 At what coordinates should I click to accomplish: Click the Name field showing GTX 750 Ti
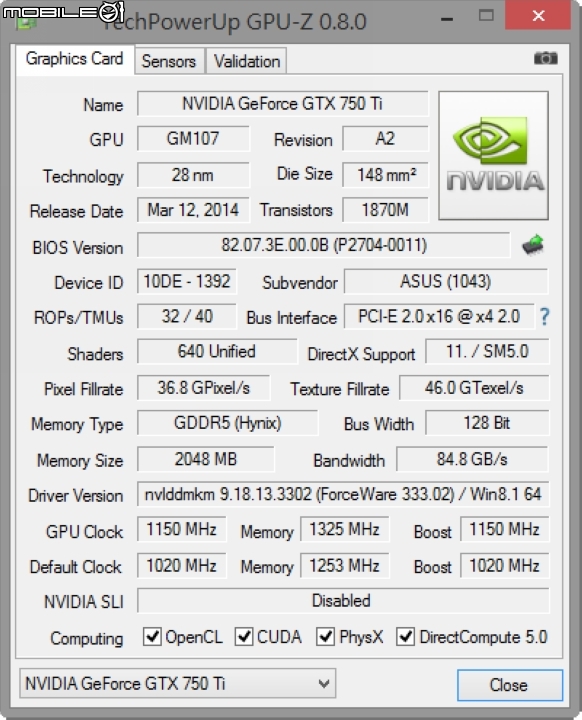pos(283,104)
